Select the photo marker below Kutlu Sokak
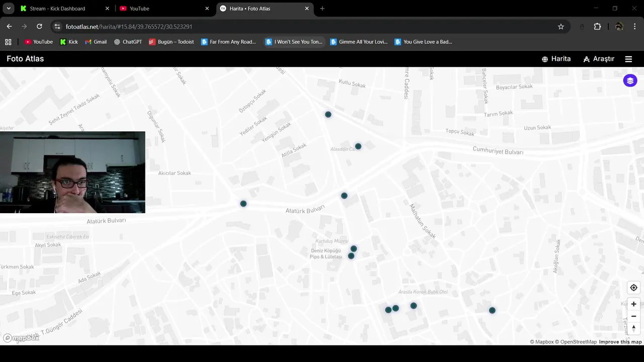Viewport: 644px width, 362px height. (328, 115)
